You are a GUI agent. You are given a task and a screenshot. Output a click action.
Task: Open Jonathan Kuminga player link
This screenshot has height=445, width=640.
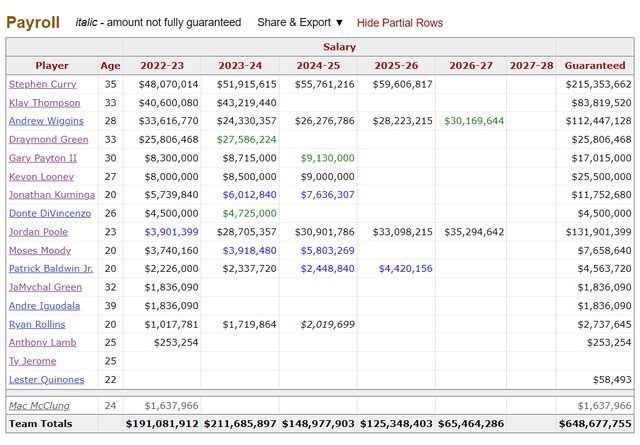click(52, 195)
